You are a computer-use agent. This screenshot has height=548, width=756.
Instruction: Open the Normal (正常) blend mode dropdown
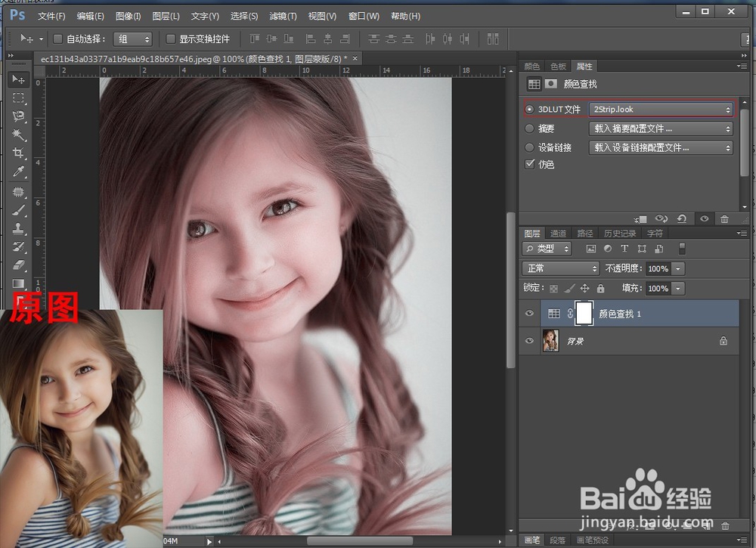point(560,268)
